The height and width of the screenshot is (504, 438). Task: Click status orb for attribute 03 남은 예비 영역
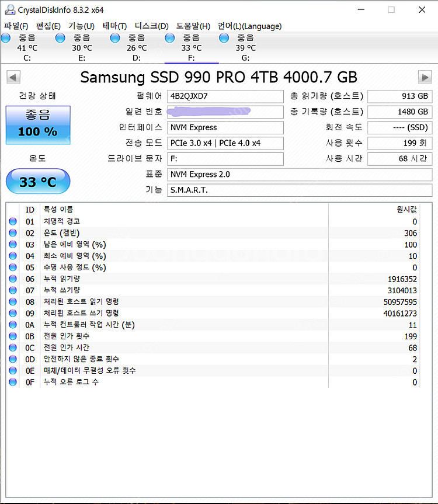[x=13, y=244]
